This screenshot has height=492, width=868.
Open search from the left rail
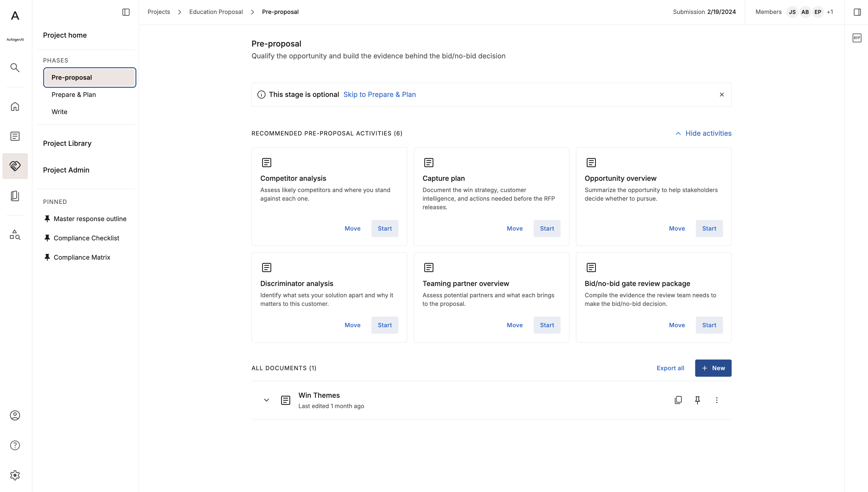15,68
